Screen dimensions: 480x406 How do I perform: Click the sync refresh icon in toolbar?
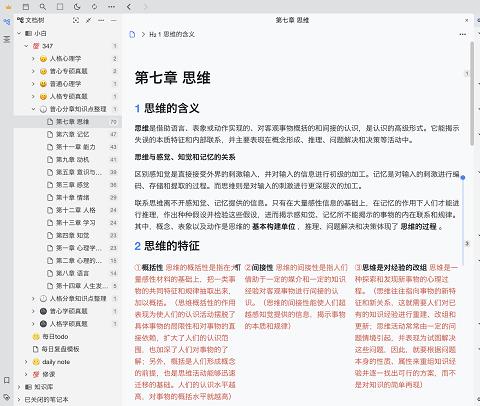(94, 7)
